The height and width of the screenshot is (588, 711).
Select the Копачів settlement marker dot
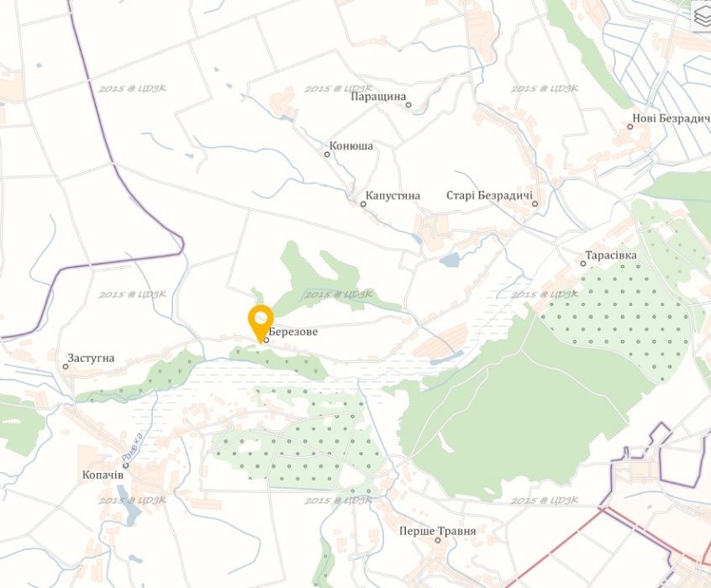(125, 465)
